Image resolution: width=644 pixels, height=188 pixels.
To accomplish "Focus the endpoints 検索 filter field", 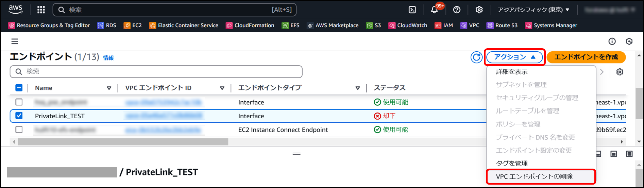I will click(x=156, y=71).
